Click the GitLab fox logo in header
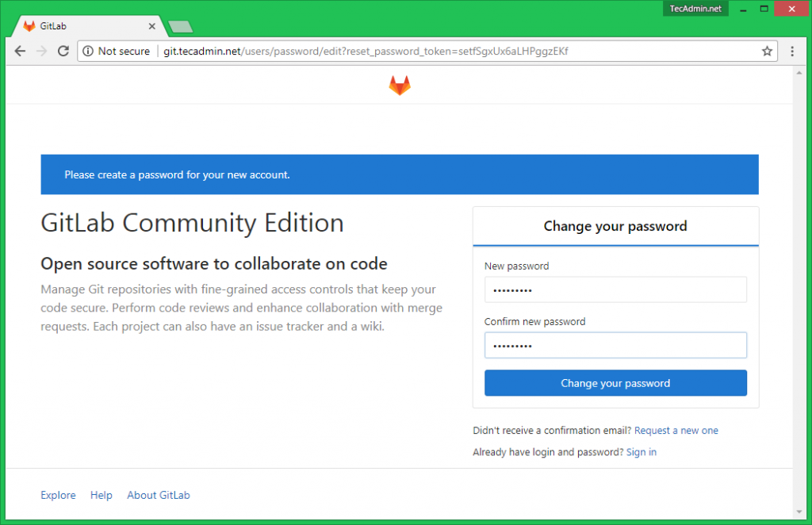Screen dimensions: 812x525 400,85
